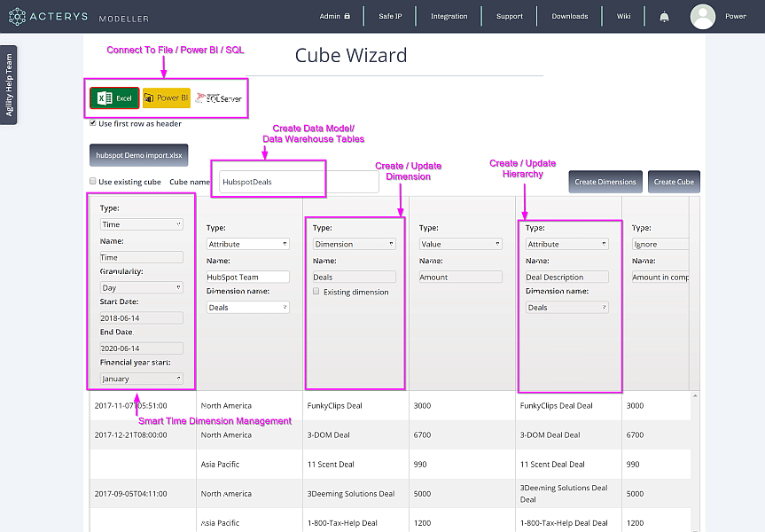Open the Dimension type dropdown for Deals

pyautogui.click(x=355, y=244)
